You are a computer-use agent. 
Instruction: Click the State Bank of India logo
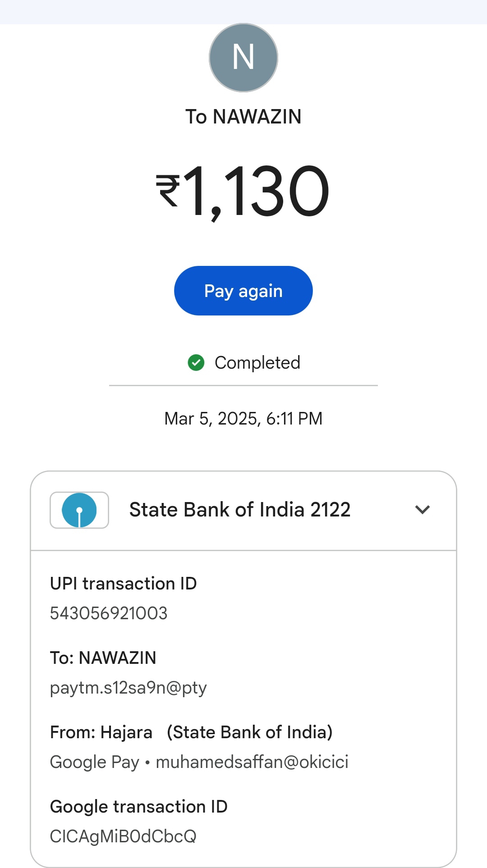79,510
